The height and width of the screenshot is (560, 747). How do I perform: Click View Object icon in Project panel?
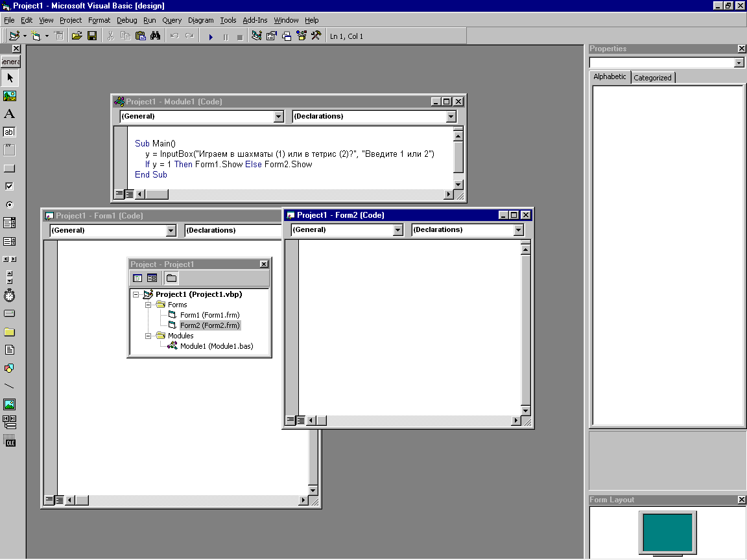click(152, 278)
